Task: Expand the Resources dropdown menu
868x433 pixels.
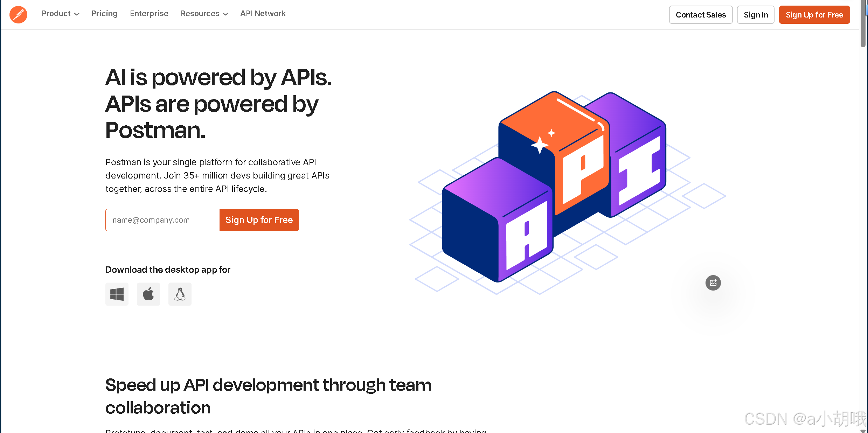Action: click(204, 14)
